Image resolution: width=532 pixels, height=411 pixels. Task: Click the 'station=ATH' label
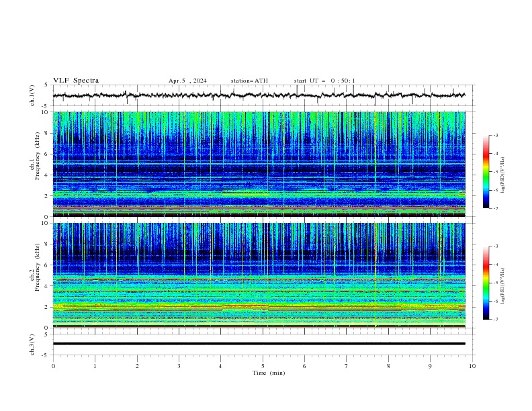[x=249, y=81]
